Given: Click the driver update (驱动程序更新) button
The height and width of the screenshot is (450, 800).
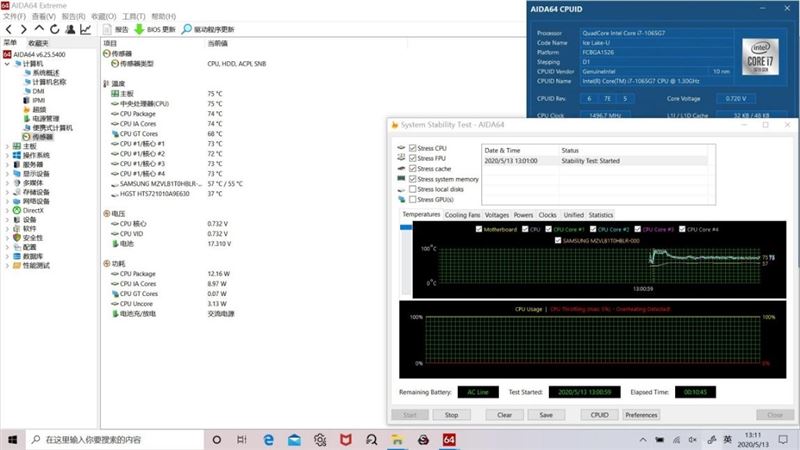Looking at the screenshot, I should 208,30.
